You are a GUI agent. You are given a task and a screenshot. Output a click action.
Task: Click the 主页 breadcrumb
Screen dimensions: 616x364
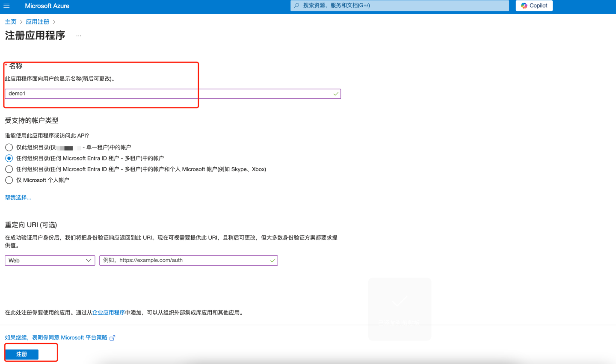(x=11, y=22)
